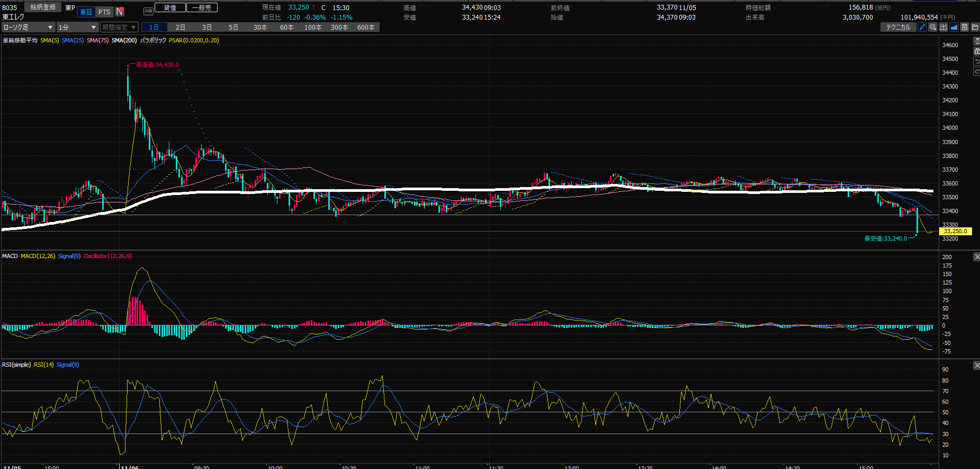980x469 pixels.
Task: Switch market to 東証
Action: click(x=86, y=12)
